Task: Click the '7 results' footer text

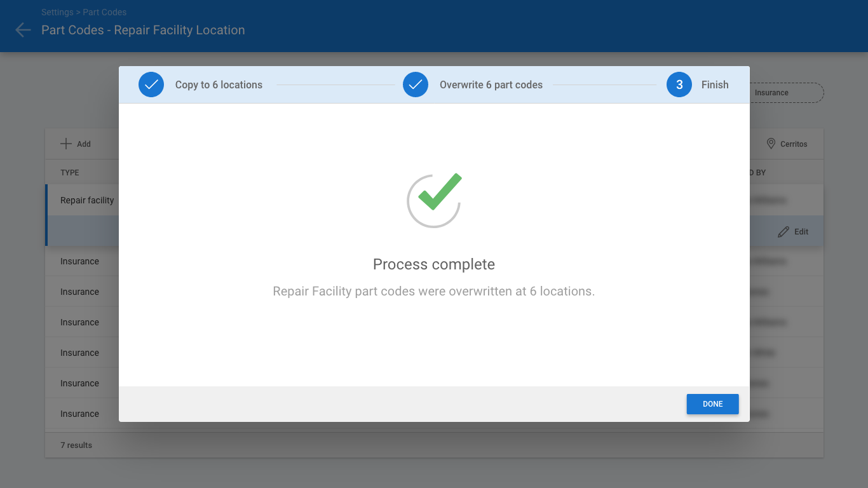Action: pyautogui.click(x=76, y=445)
